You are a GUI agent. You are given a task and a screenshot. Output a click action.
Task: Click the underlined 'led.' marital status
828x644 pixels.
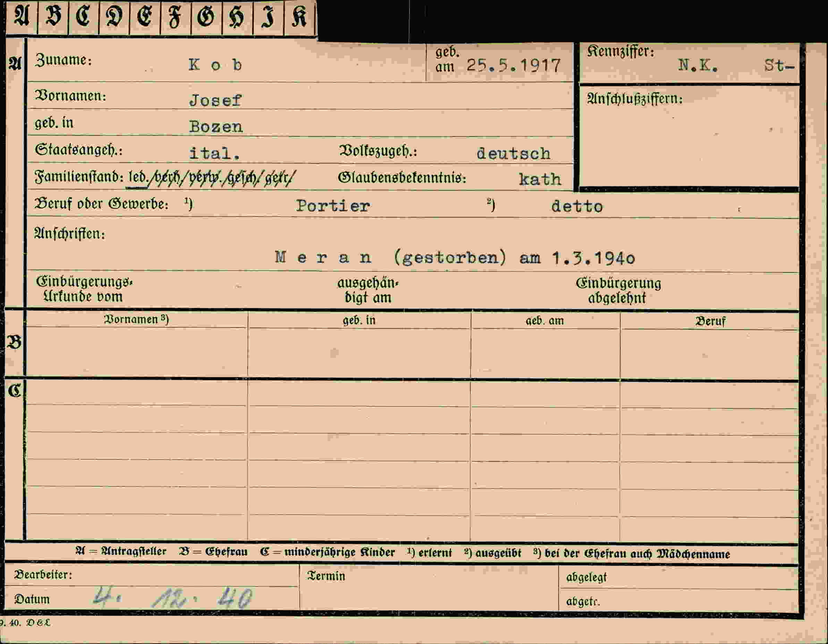pos(138,177)
